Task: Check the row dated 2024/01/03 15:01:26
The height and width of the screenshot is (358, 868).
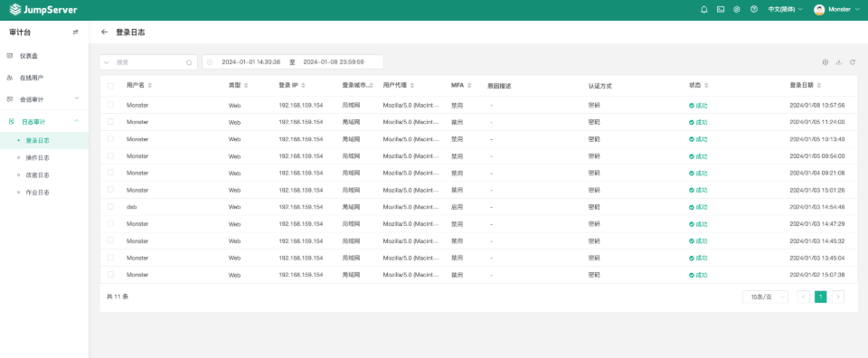Action: tap(110, 189)
